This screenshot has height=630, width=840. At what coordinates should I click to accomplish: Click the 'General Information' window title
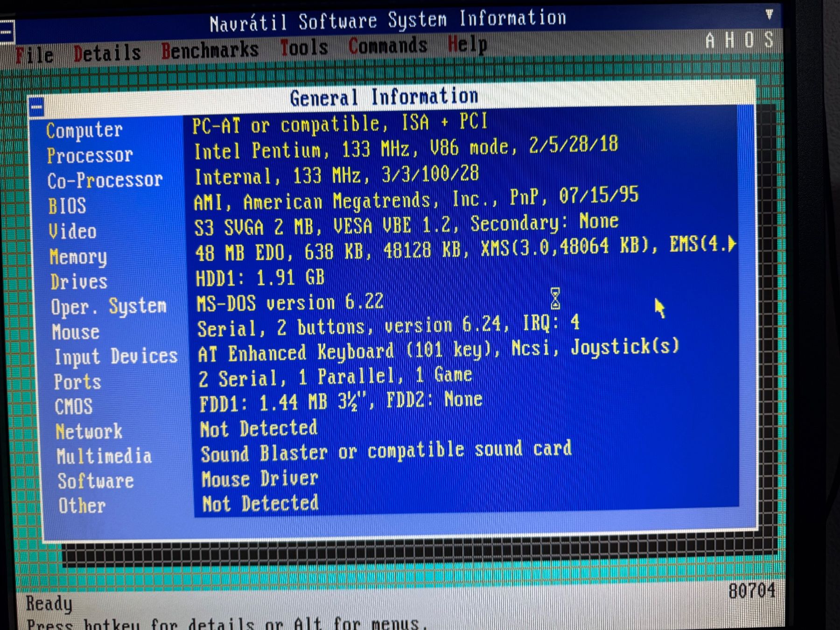coord(384,97)
